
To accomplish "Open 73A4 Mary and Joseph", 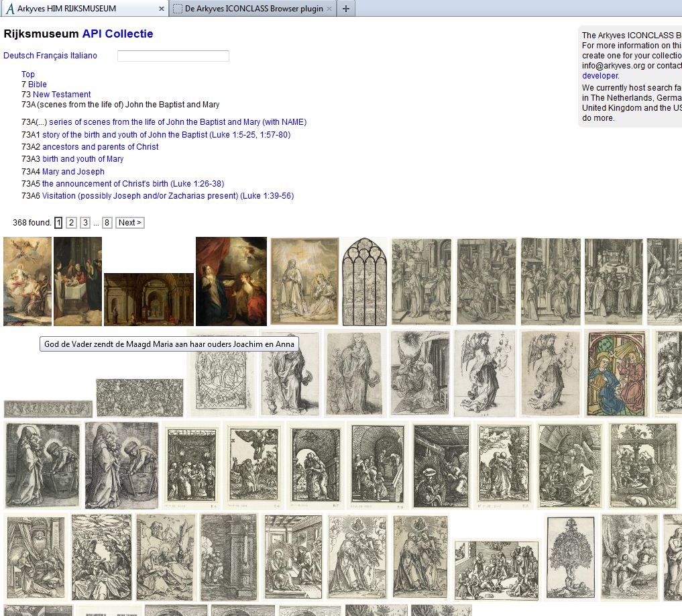I will coord(73,172).
